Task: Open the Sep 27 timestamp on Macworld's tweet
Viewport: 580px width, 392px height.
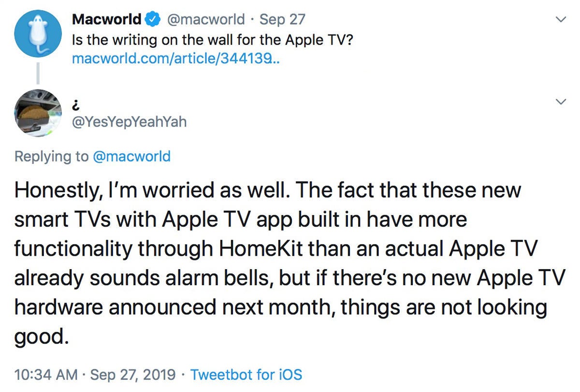Action: pos(282,20)
